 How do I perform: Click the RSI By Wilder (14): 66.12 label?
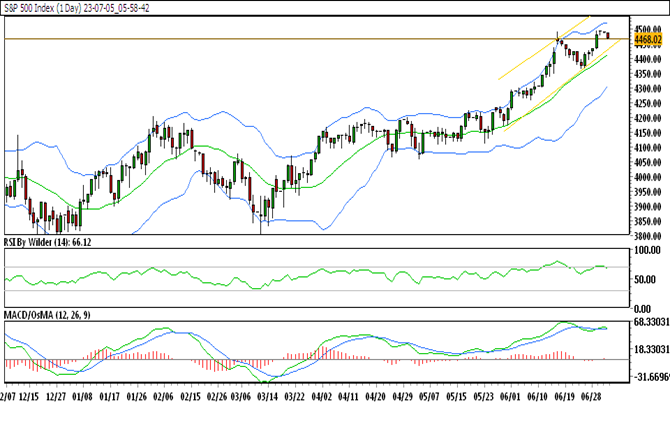click(x=47, y=242)
